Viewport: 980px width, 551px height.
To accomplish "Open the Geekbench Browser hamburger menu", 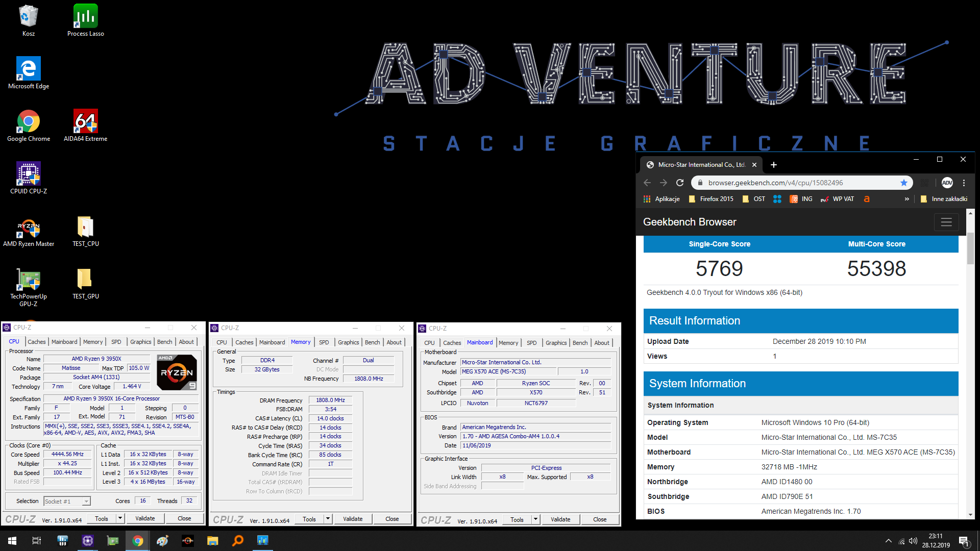I will [946, 222].
